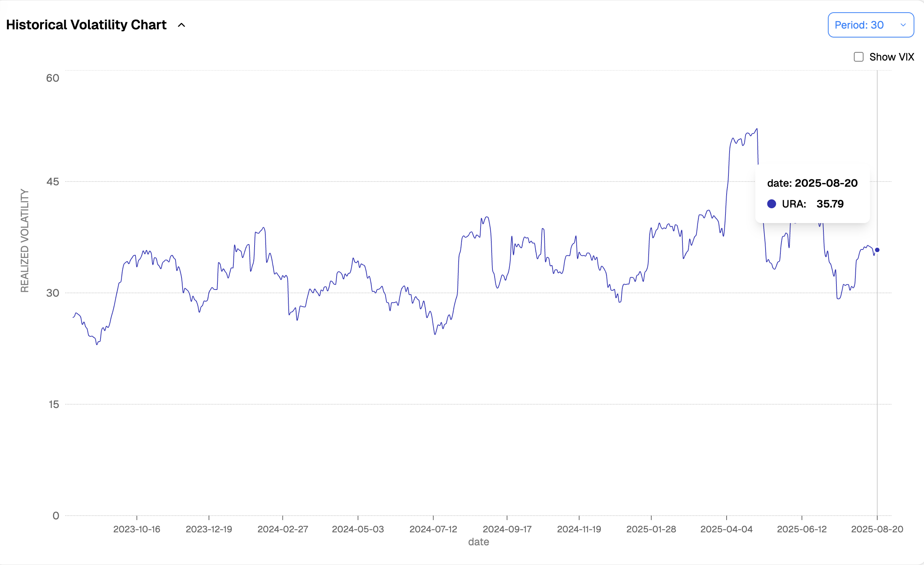Click the 2025-08-20 x-axis date label
Image resolution: width=924 pixels, height=565 pixels.
point(877,529)
